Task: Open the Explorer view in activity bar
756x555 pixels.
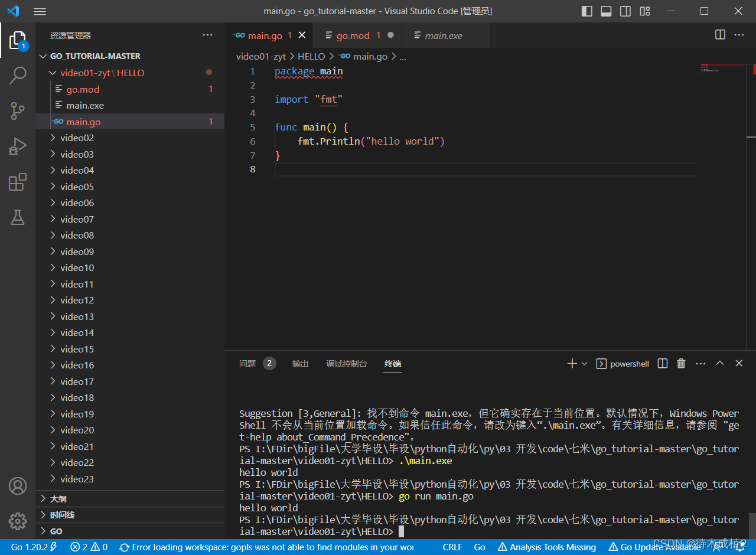Action: pyautogui.click(x=18, y=40)
